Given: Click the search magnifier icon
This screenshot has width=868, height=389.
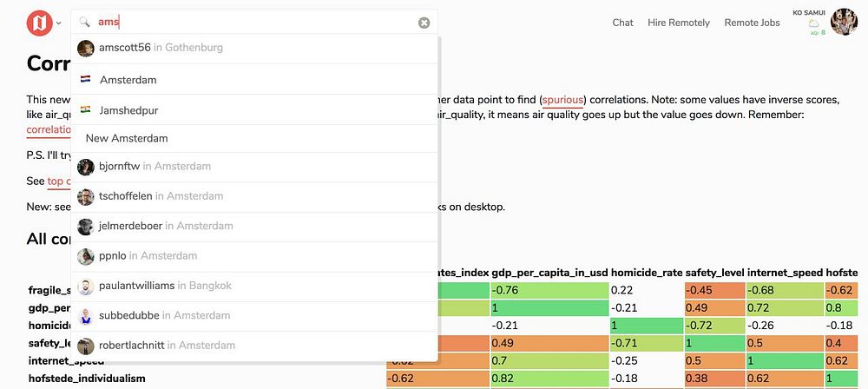Looking at the screenshot, I should tap(85, 23).
